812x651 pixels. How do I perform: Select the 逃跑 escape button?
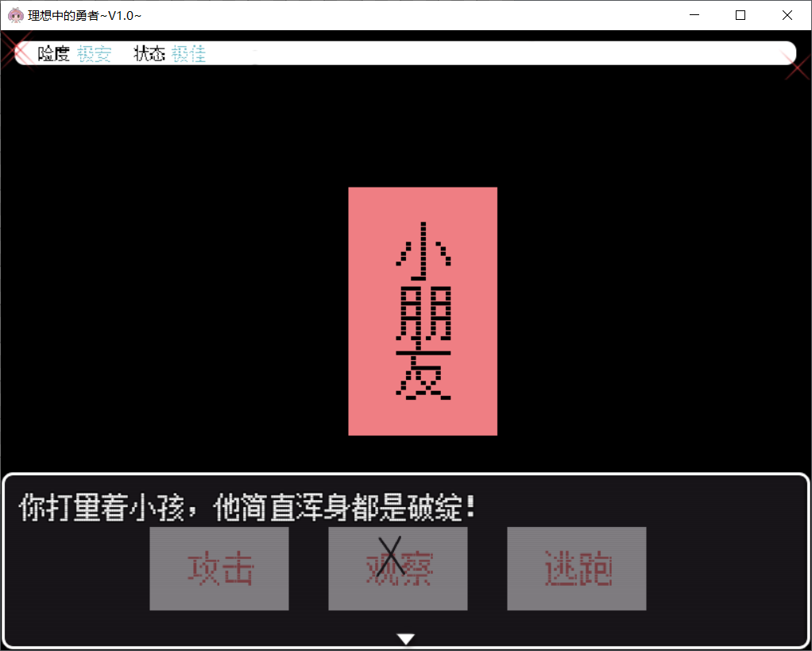pos(576,568)
